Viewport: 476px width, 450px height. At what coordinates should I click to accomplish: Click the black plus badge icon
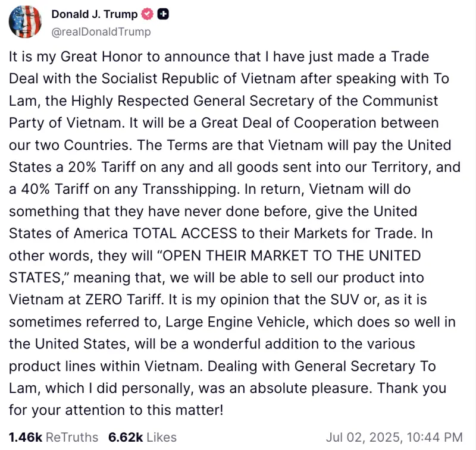(163, 14)
